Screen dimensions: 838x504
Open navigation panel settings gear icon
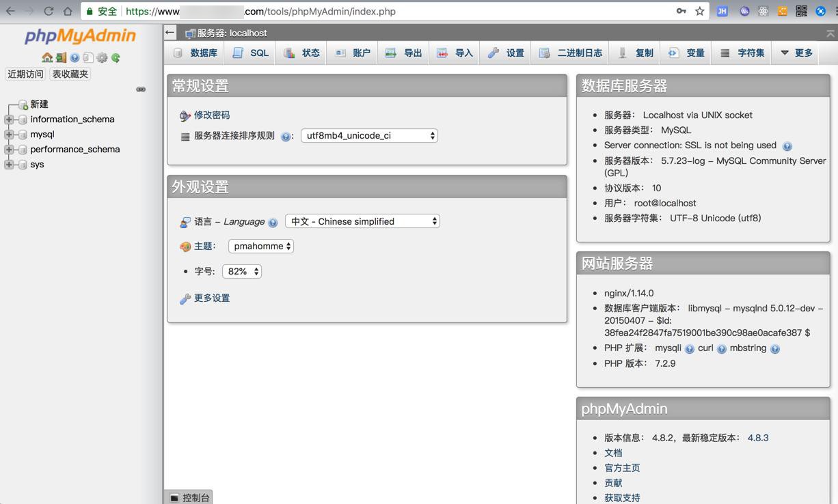pos(102,58)
